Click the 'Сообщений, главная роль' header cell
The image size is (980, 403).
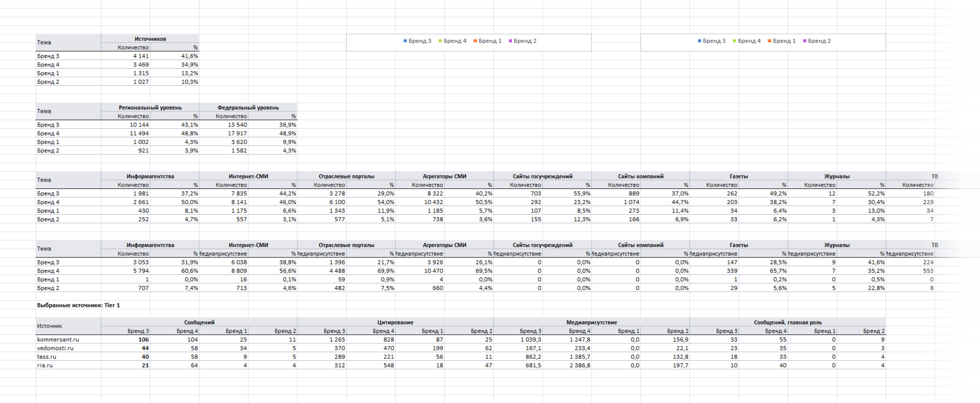788,322
